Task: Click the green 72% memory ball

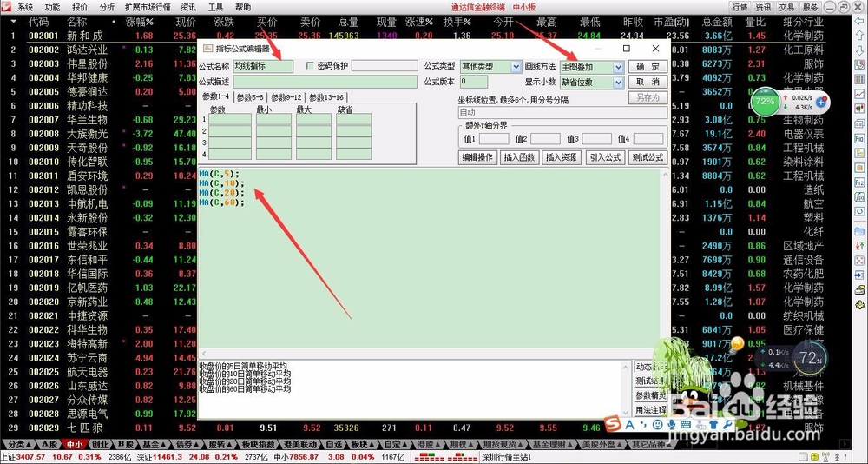Action: tap(765, 102)
